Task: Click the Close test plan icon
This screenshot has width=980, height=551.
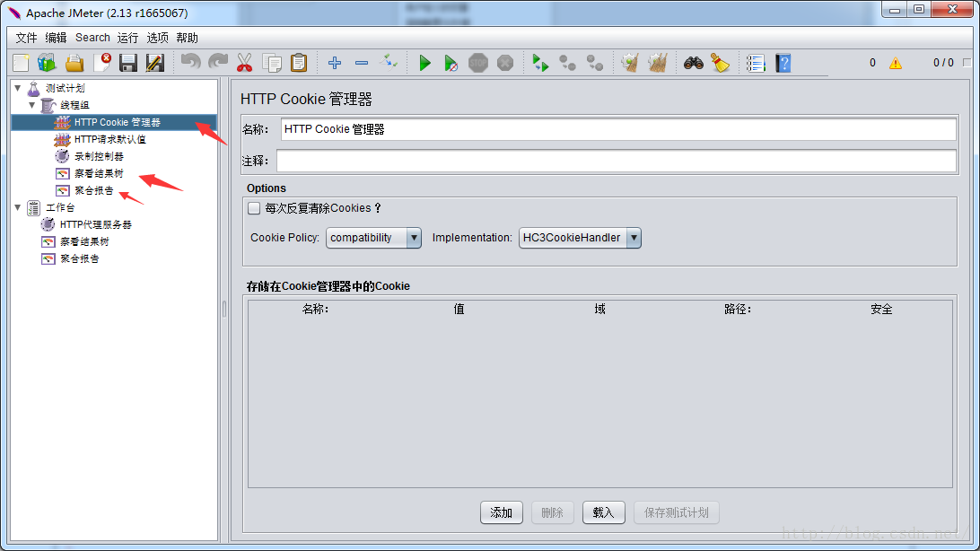Action: 102,63
